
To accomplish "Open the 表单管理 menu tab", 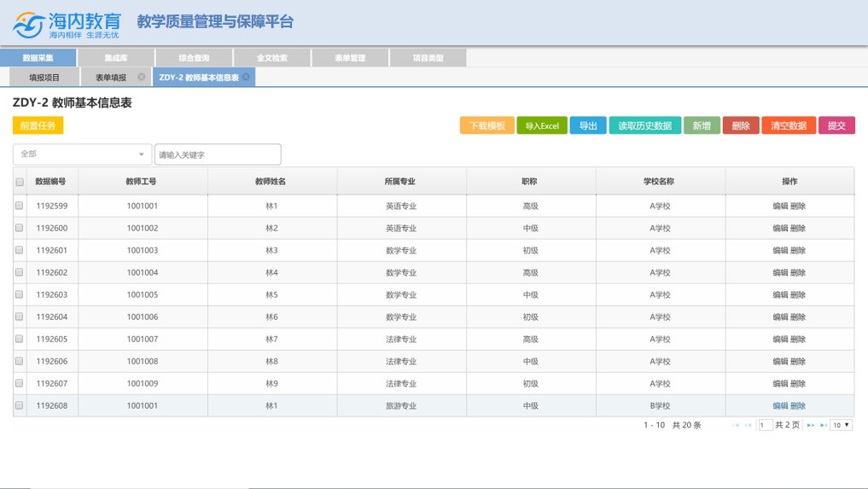I will click(x=350, y=58).
